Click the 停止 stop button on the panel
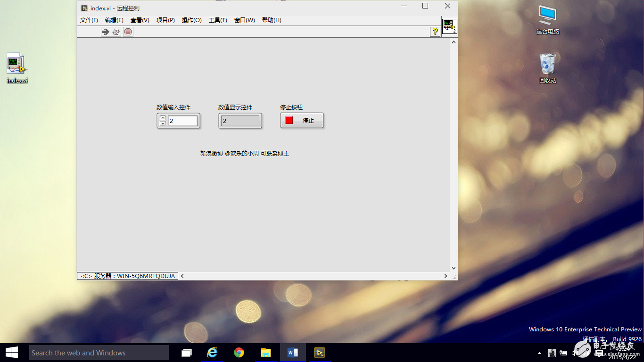Screen dimensions: 644x362 click(x=302, y=121)
